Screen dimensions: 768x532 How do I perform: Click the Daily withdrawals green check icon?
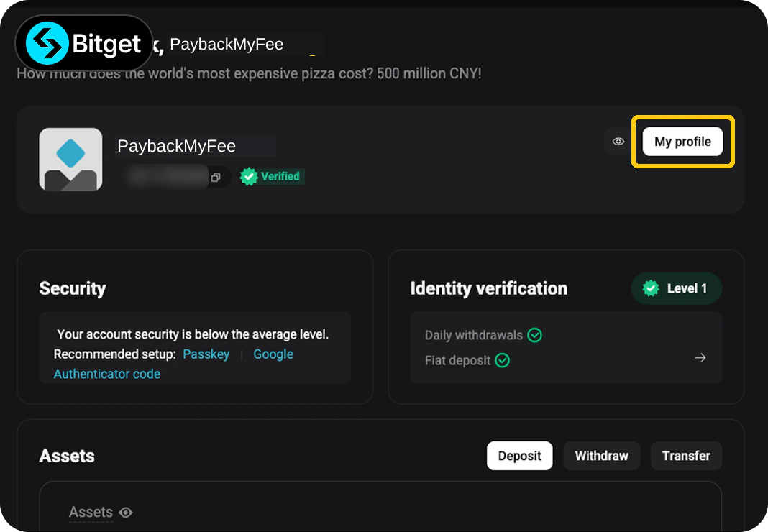[534, 335]
